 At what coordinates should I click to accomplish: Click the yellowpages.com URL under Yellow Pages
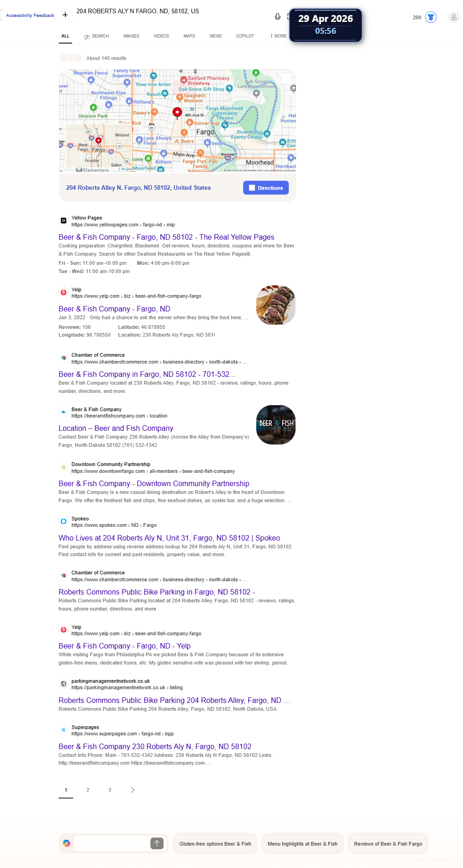[x=123, y=225]
